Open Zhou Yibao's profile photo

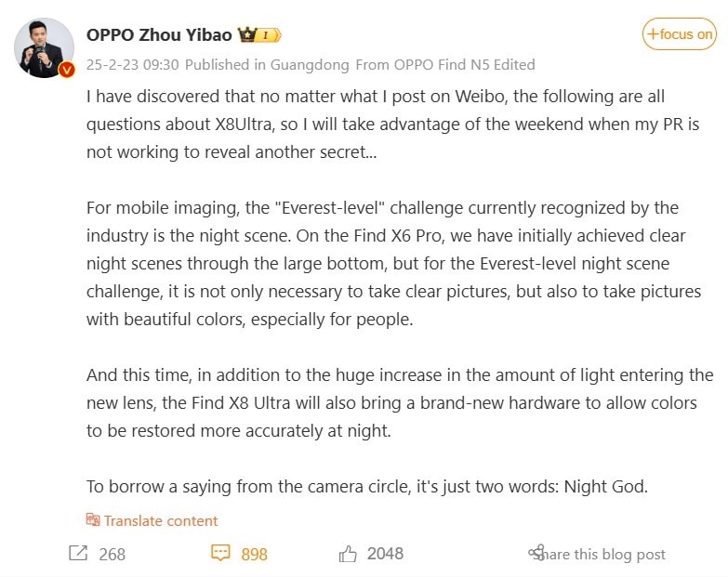pyautogui.click(x=44, y=46)
